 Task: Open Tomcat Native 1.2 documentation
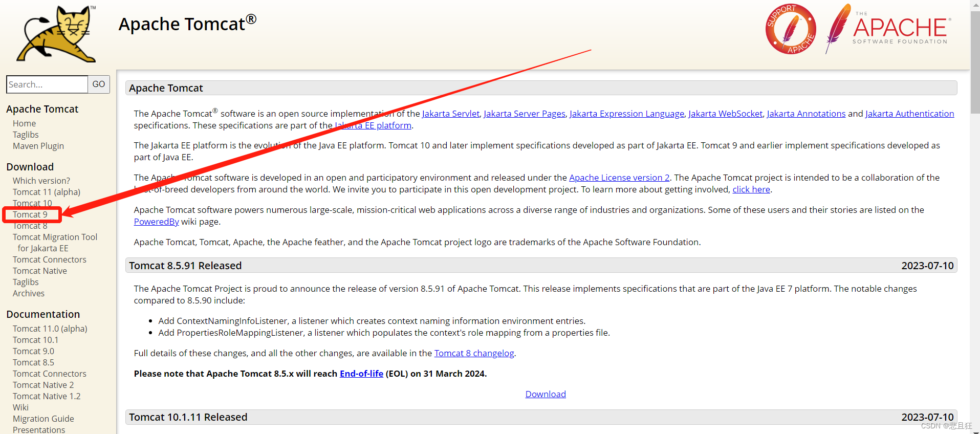tap(47, 396)
